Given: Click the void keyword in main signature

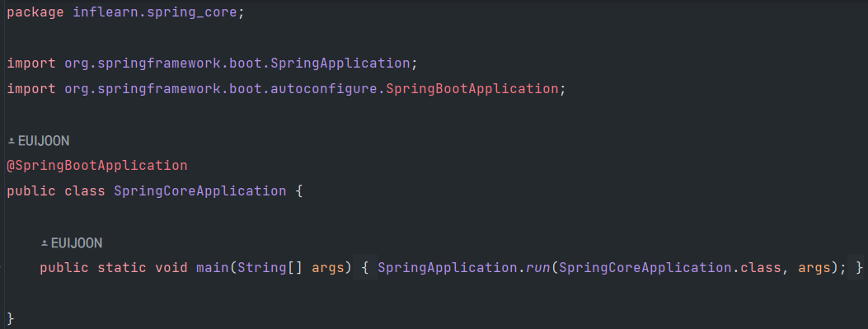Looking at the screenshot, I should 171,268.
